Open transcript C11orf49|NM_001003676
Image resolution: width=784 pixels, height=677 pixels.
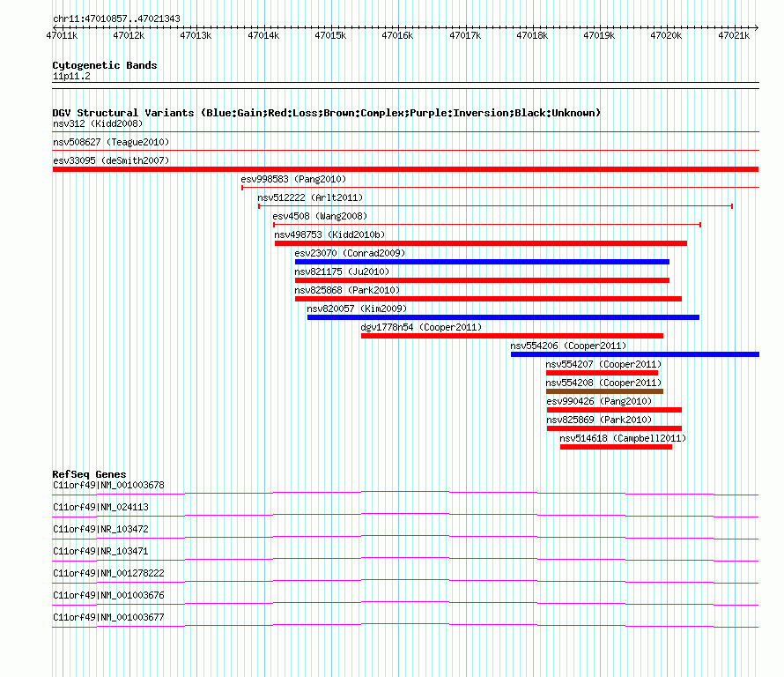click(108, 595)
